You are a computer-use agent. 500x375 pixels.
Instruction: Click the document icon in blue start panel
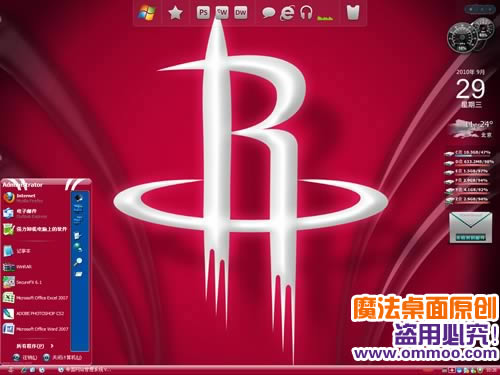click(78, 236)
